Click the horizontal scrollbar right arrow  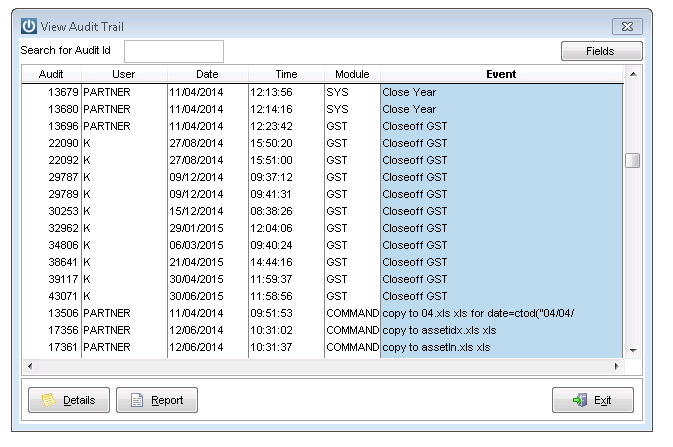(617, 366)
